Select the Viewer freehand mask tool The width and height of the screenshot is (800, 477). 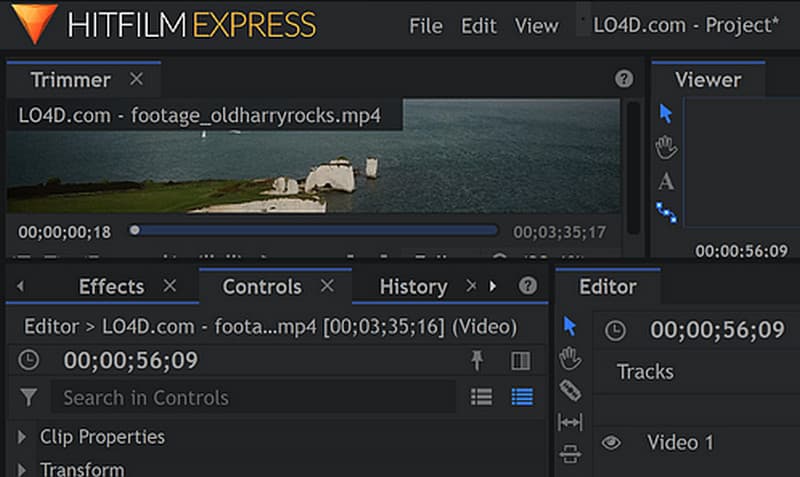click(666, 212)
